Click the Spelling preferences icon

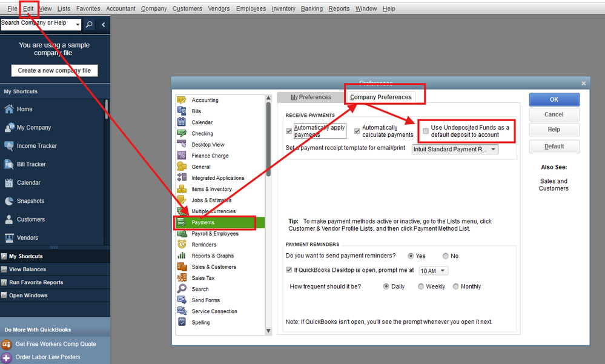click(181, 322)
